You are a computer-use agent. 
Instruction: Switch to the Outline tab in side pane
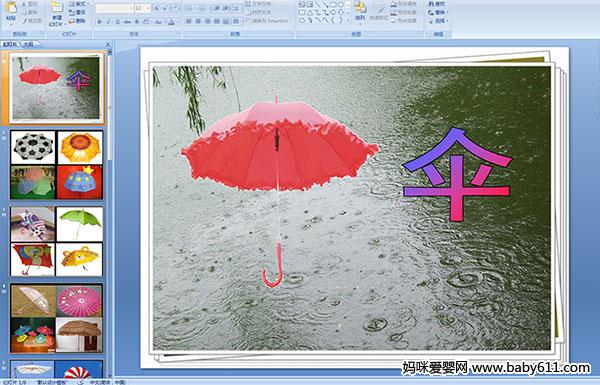pos(28,44)
